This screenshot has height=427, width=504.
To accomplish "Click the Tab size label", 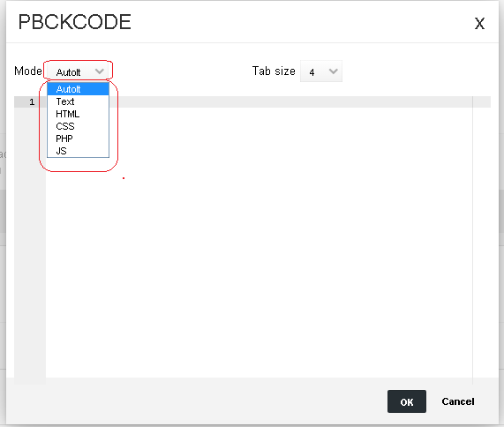I will (x=274, y=71).
